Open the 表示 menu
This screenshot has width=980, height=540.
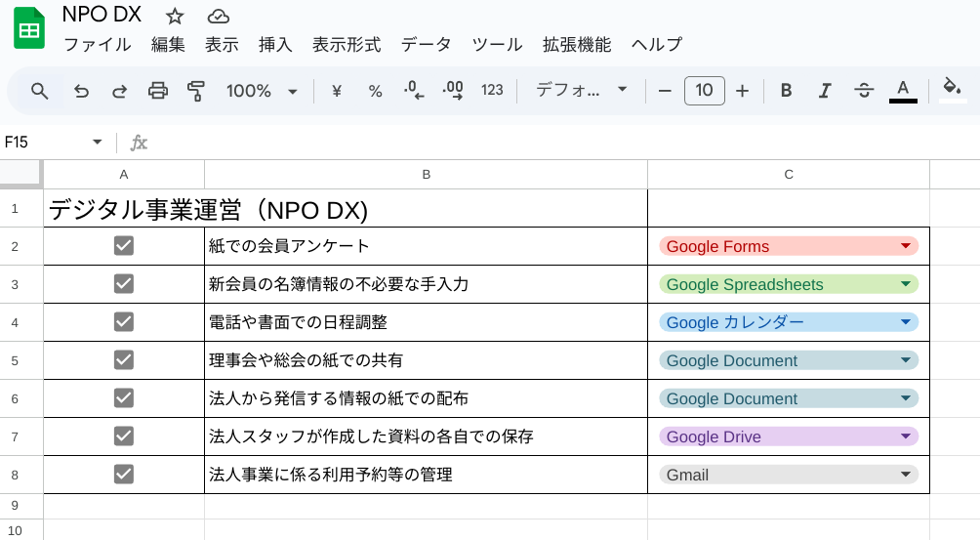(x=222, y=44)
